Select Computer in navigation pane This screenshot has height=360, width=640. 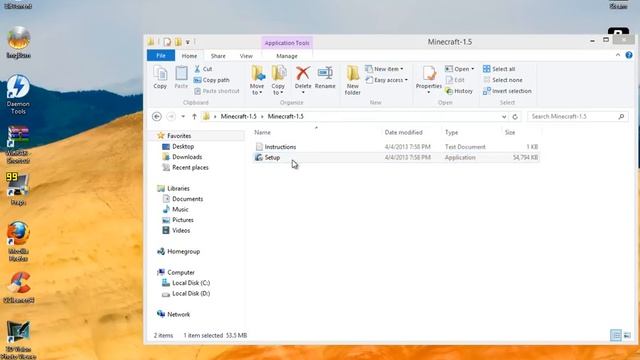(176, 272)
